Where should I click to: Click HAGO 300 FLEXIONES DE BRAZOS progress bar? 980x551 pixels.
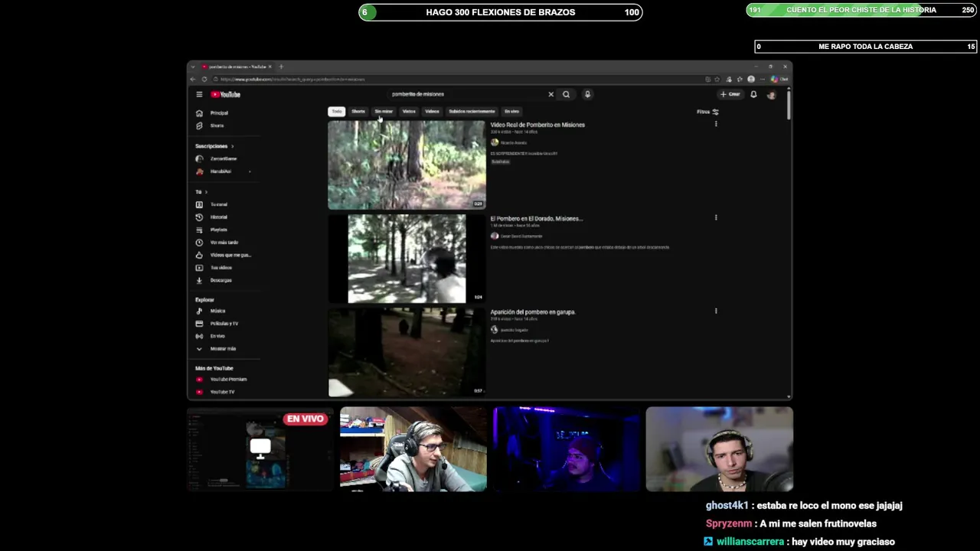[x=501, y=11]
